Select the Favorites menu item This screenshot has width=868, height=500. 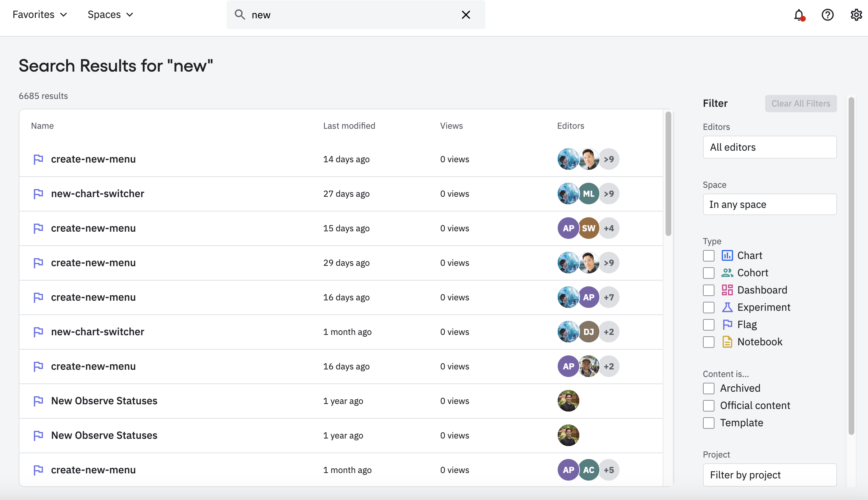click(x=39, y=14)
